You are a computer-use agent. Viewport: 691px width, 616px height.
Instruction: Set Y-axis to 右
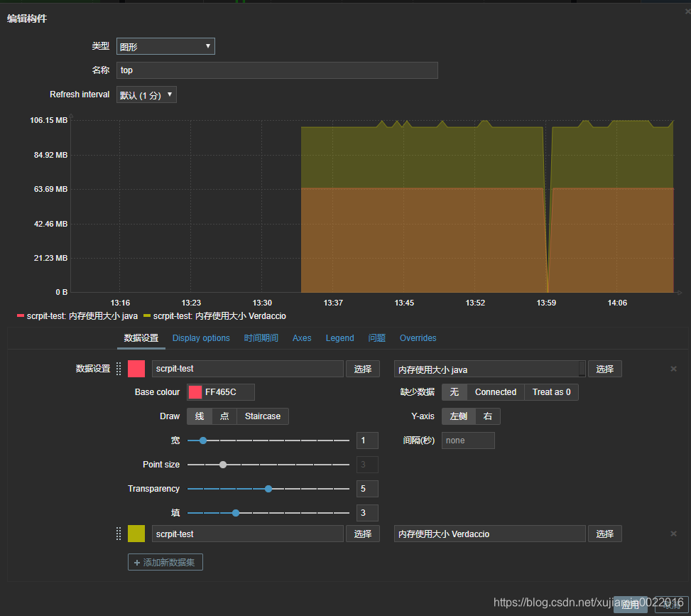(x=487, y=416)
